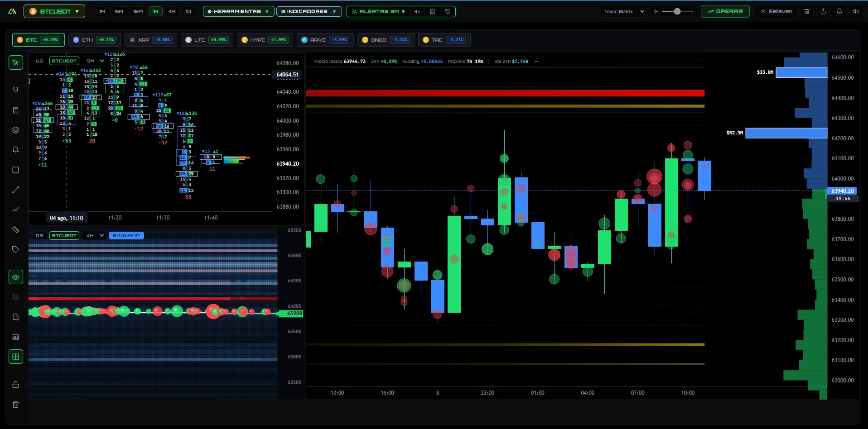
Task: Adjust the brightness slider in top bar
Action: pyautogui.click(x=677, y=11)
